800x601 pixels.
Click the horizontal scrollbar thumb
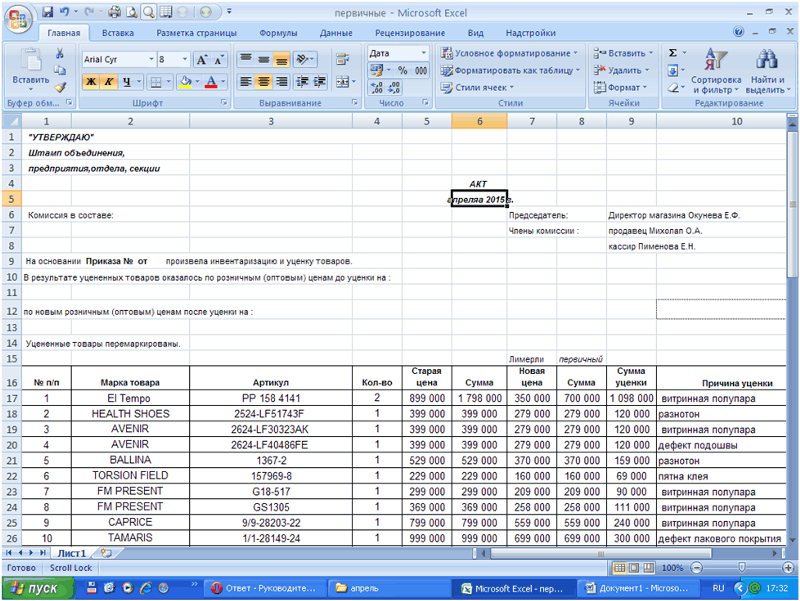click(x=601, y=553)
